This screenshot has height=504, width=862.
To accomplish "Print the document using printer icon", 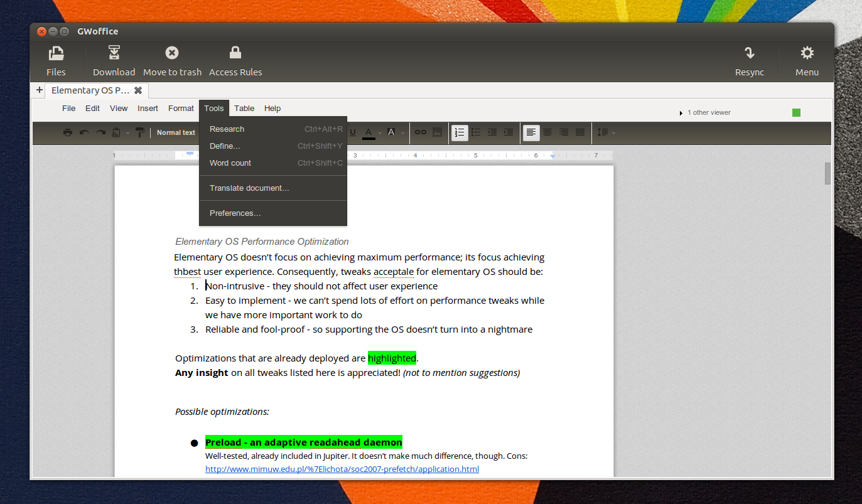I will [68, 132].
